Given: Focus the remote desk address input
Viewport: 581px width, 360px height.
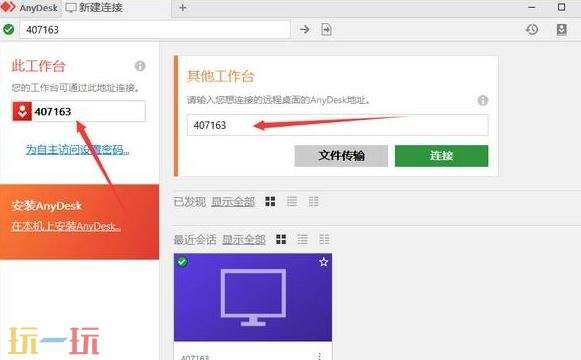Looking at the screenshot, I should click(338, 125).
